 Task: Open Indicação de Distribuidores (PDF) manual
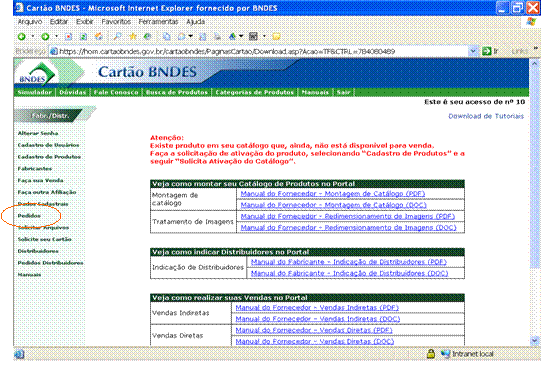(x=349, y=262)
